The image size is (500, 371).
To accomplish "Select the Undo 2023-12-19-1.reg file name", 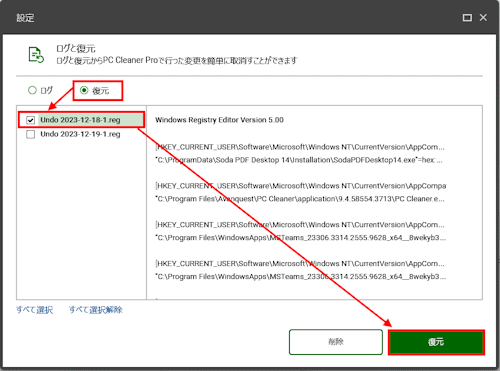I will click(x=80, y=134).
